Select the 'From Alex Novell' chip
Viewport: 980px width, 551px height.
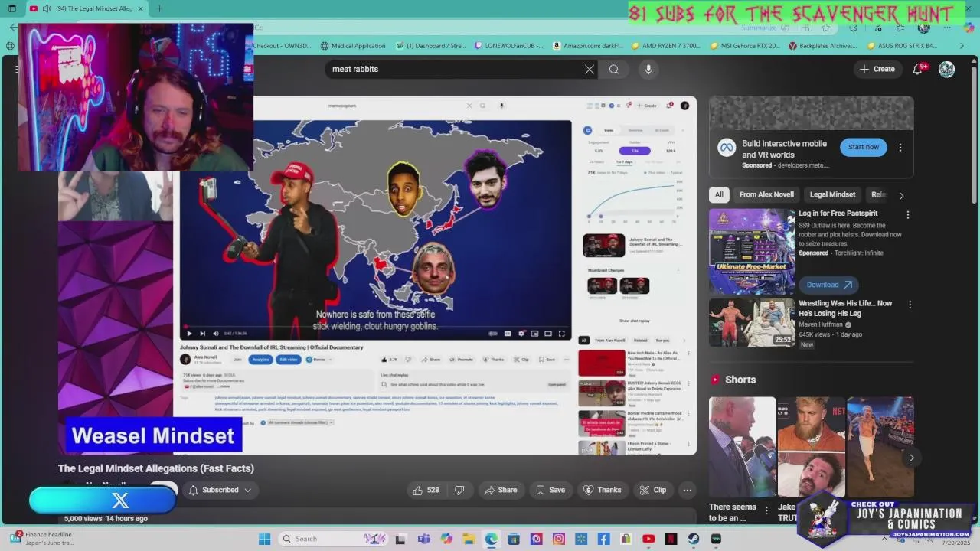[766, 194]
